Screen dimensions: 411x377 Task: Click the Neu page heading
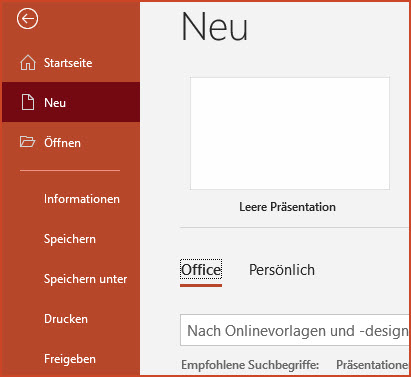214,27
